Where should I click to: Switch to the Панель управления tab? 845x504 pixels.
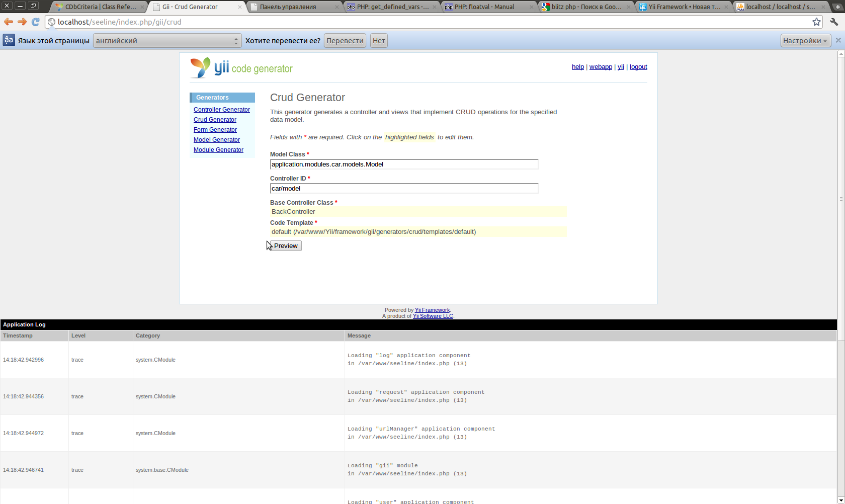294,7
